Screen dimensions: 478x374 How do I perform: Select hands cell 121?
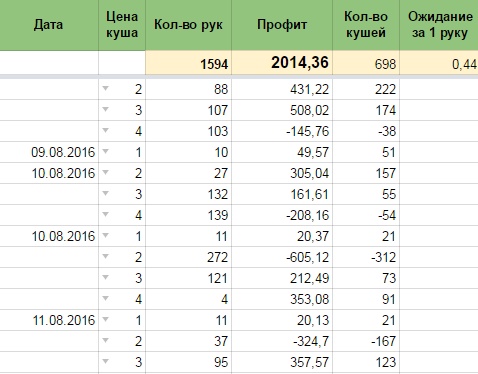tap(188, 278)
